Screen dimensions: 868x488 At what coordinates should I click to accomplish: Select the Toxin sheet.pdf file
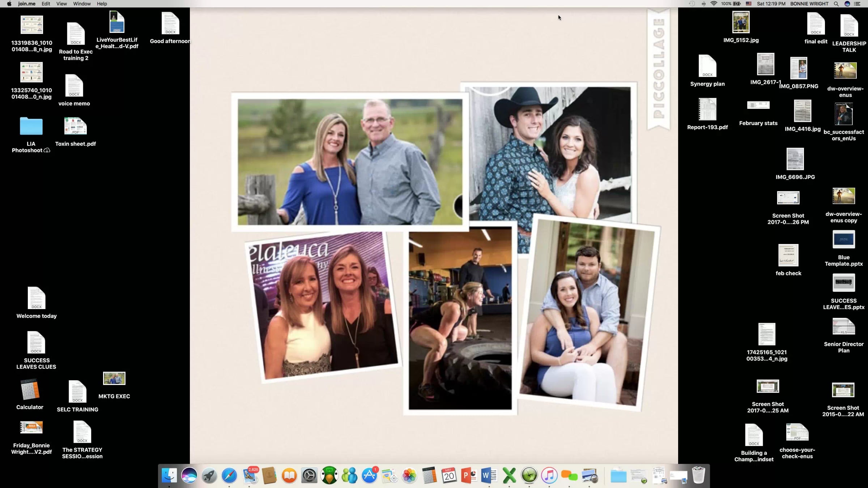click(x=75, y=127)
